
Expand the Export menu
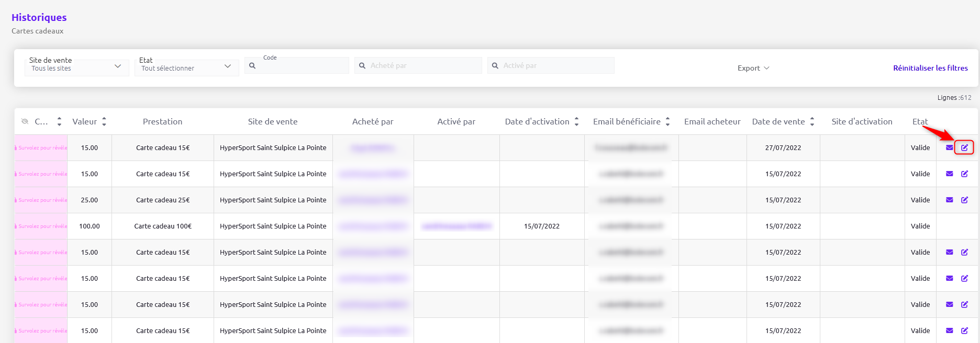pos(753,68)
